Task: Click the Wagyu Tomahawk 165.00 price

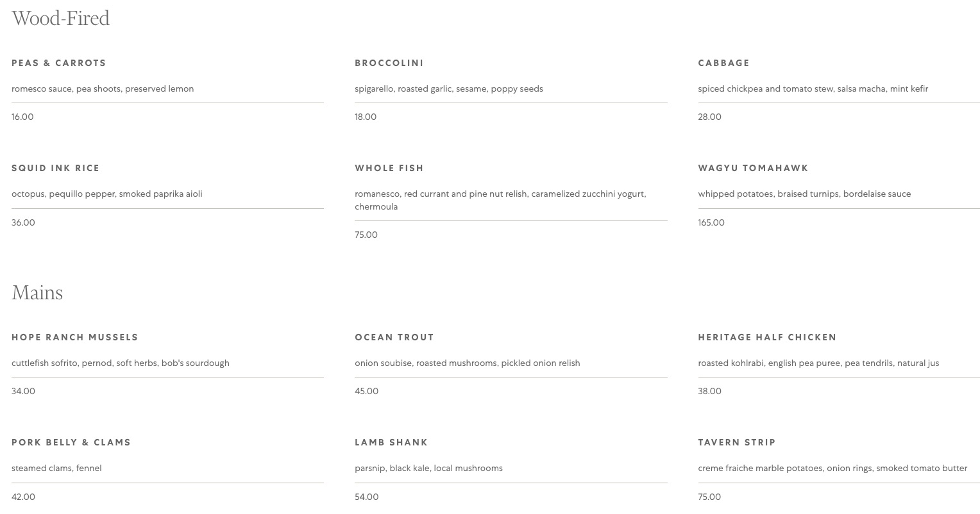Action: (711, 222)
